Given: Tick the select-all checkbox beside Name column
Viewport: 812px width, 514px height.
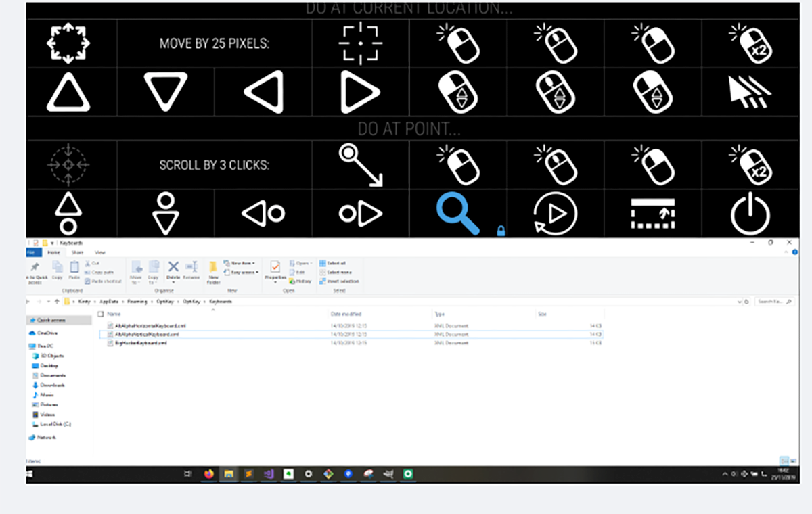Looking at the screenshot, I should (100, 314).
